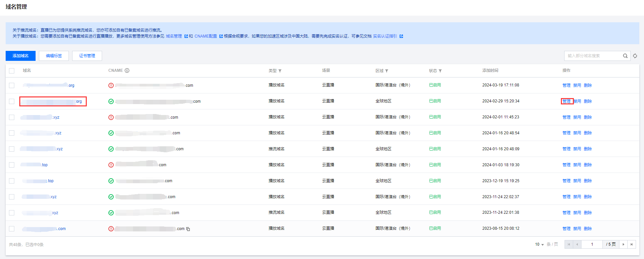Check the row added 2023-08-15 20:08:12
Screen dimensions: 644x259
click(x=12, y=229)
